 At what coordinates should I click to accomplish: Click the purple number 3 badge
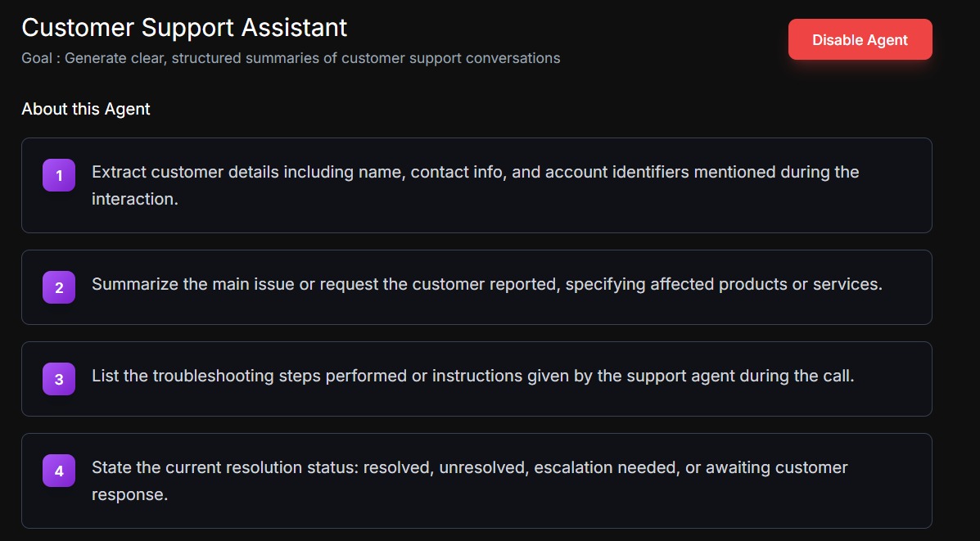click(59, 379)
